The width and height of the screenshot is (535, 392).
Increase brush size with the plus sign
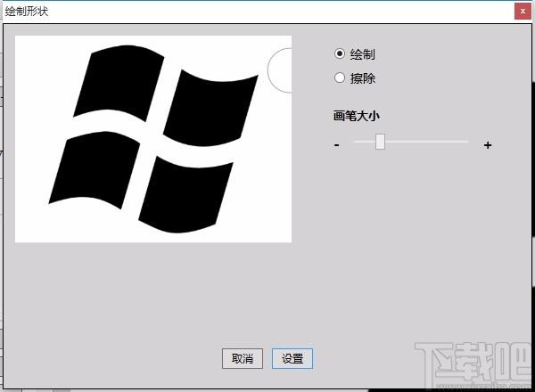(488, 145)
